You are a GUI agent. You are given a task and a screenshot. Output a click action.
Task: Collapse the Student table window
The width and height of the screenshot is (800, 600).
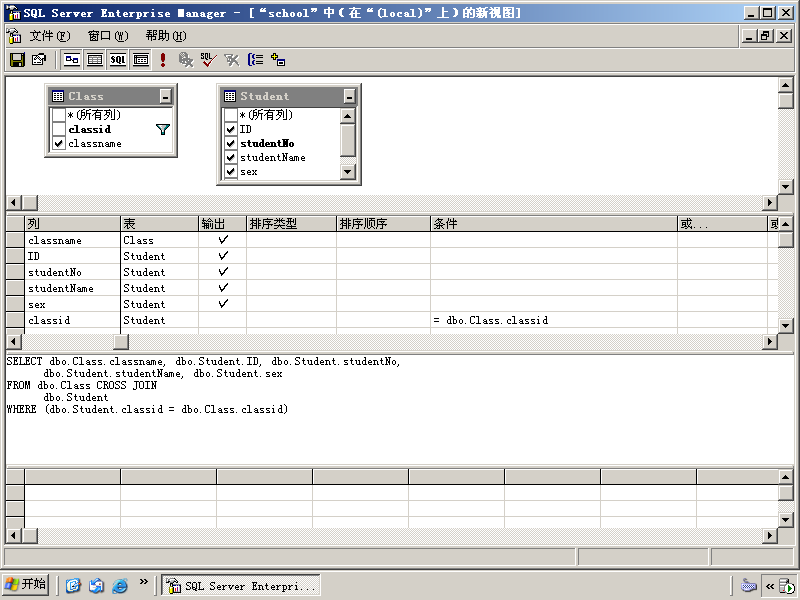pyautogui.click(x=349, y=96)
